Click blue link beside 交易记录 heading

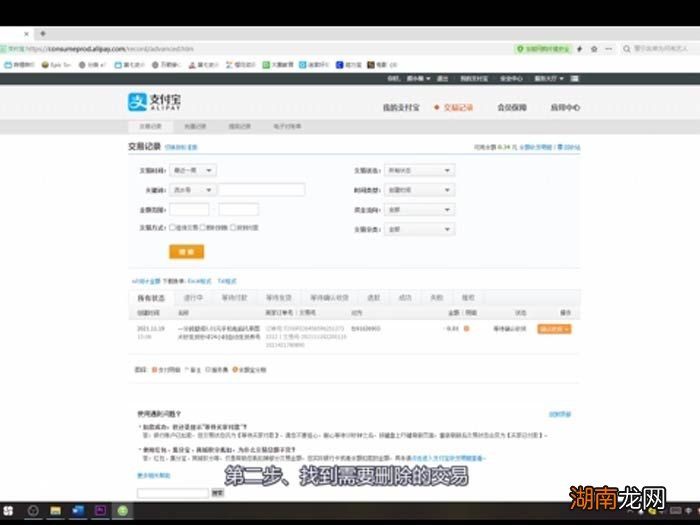(181, 147)
